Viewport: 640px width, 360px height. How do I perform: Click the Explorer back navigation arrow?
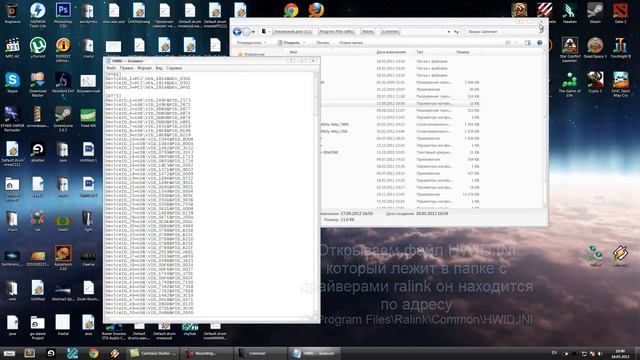[x=237, y=31]
